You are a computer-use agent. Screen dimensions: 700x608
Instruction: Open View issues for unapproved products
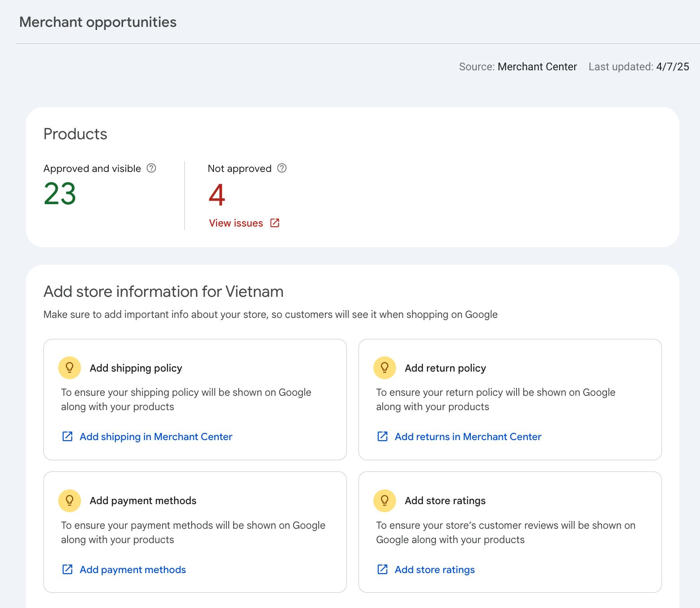click(236, 223)
